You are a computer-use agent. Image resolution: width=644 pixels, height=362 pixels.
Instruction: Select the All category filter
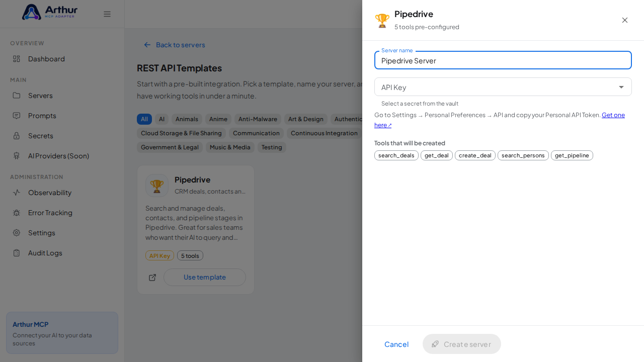[x=144, y=119]
